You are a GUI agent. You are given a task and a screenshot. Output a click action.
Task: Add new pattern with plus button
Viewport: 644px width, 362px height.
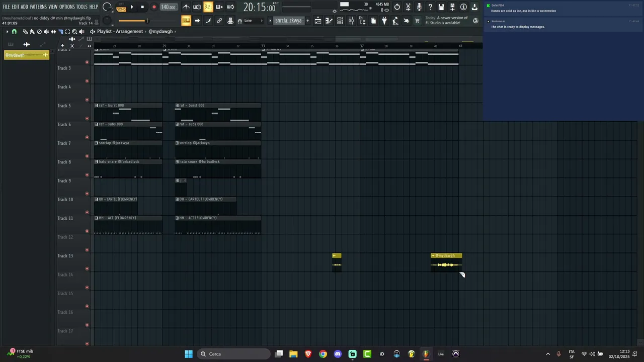point(307,21)
